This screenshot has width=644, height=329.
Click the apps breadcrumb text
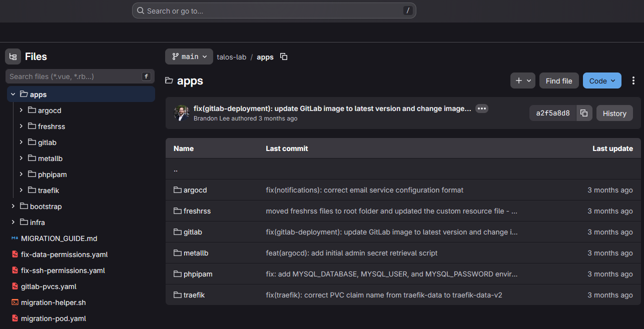265,57
